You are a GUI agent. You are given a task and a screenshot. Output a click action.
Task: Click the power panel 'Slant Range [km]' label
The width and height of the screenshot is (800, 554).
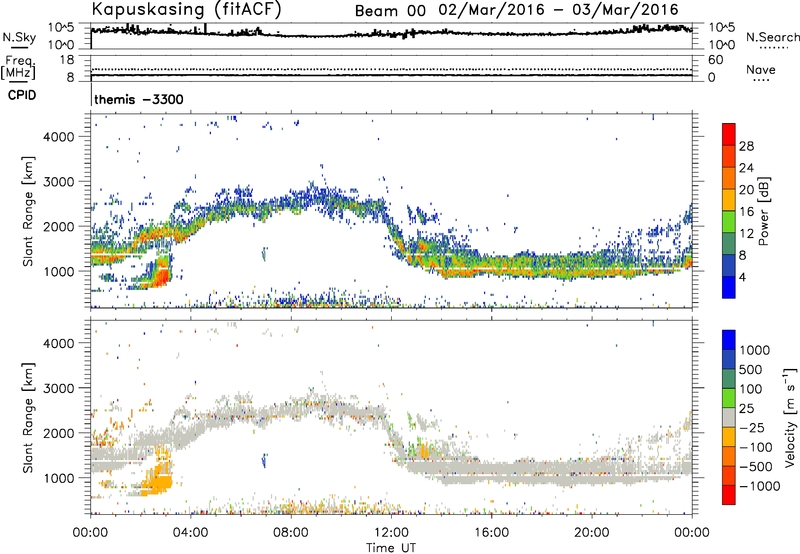pos(27,211)
